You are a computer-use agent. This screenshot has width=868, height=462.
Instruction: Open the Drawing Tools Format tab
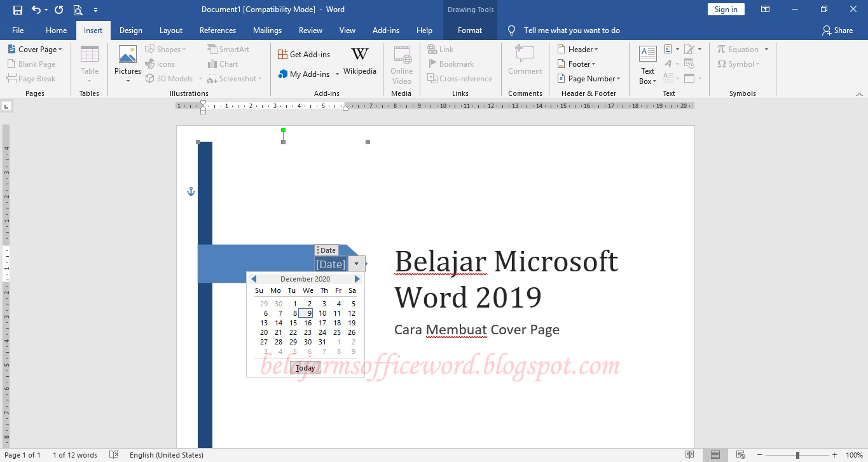coord(470,30)
